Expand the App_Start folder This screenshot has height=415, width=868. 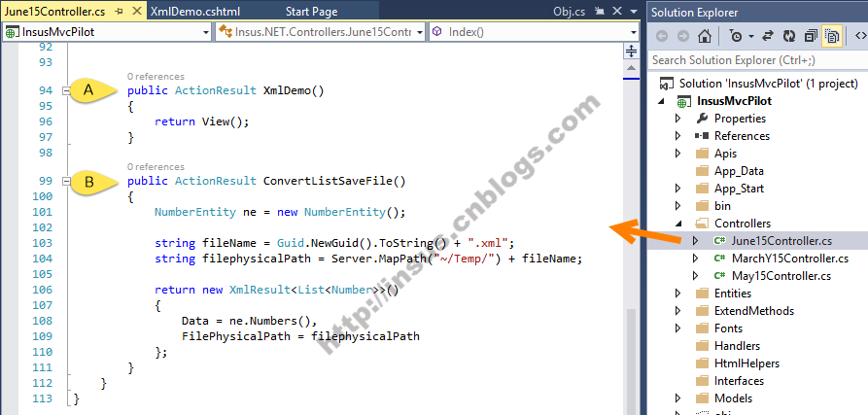tap(678, 189)
